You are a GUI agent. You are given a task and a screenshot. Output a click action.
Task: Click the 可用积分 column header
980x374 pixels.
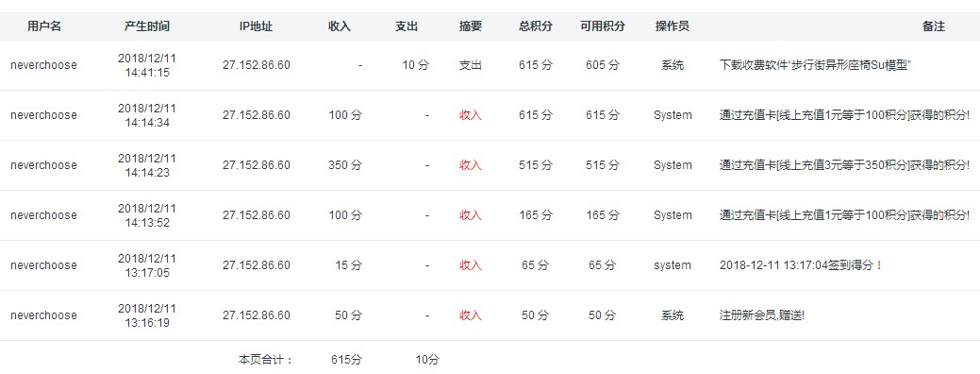[x=603, y=26]
